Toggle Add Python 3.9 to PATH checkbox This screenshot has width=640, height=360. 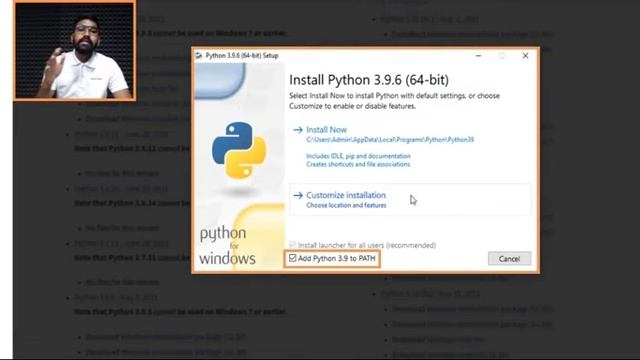click(x=293, y=258)
